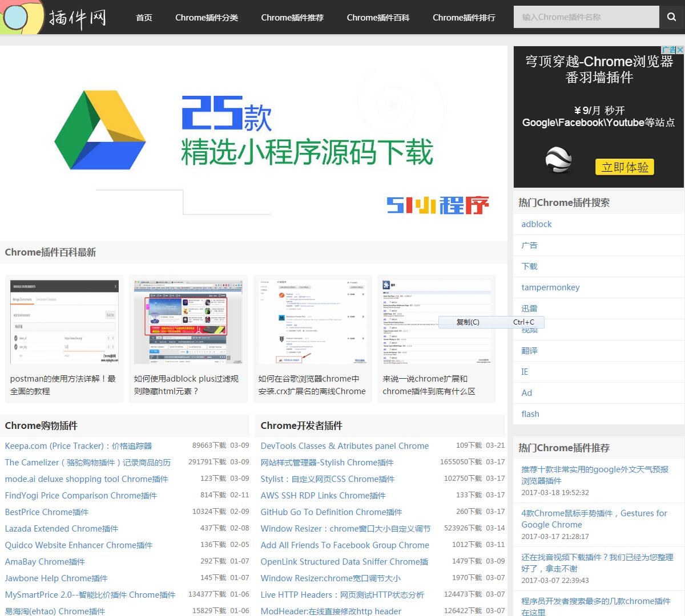685x616 pixels.
Task: Open 4款Chrome鼠标手势插件 Gestures article
Action: click(594, 518)
